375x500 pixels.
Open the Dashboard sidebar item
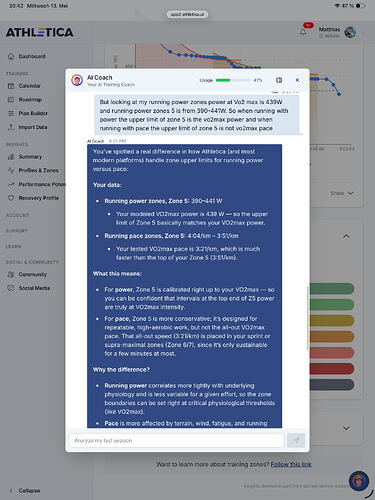[32, 56]
